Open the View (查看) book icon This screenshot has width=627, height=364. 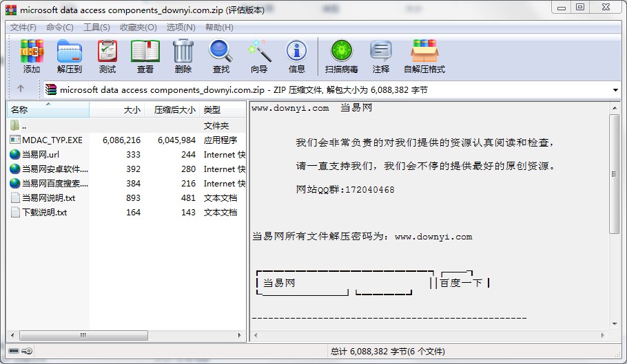tap(145, 52)
